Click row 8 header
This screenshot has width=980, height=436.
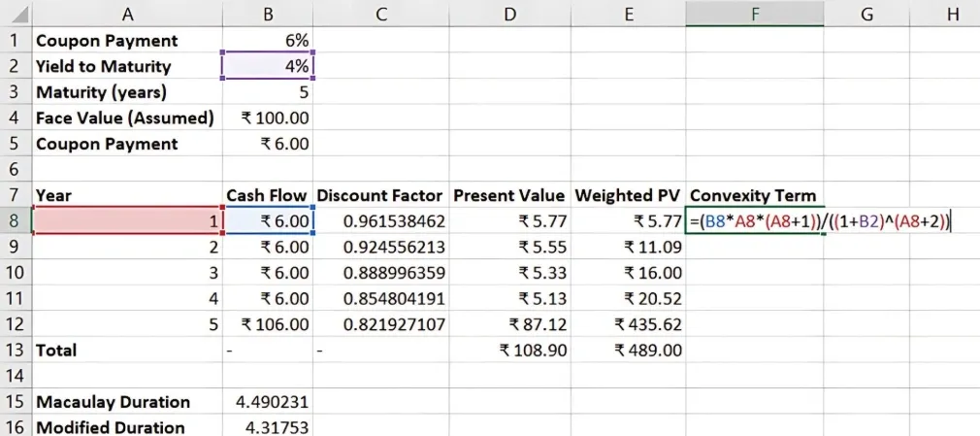tap(16, 221)
